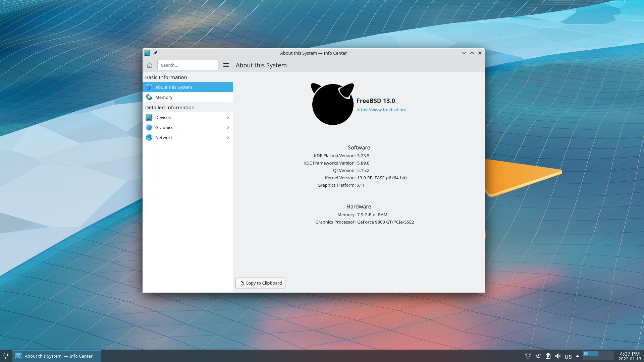The width and height of the screenshot is (644, 362).
Task: Click the Graphics blue sphere icon
Action: (149, 127)
